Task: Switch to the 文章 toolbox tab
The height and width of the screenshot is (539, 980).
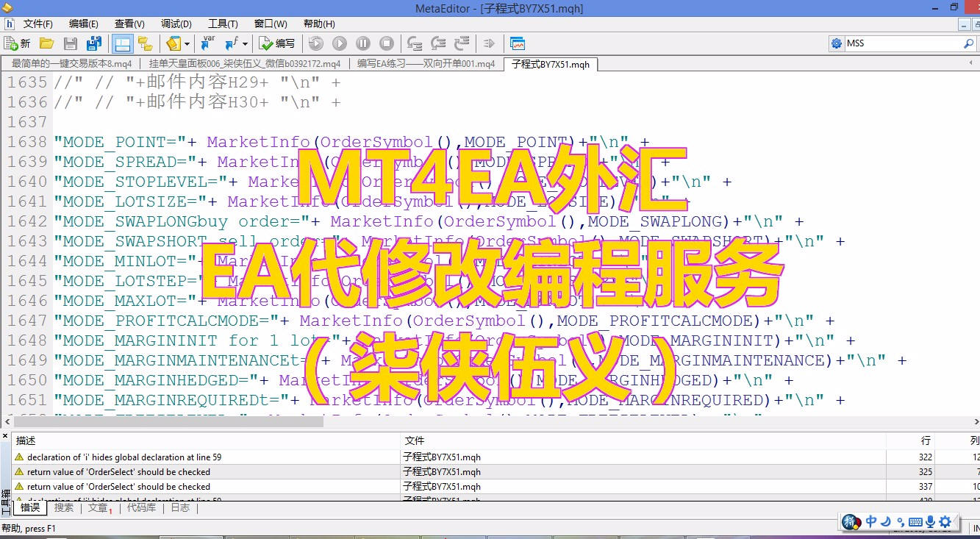Action: [99, 507]
